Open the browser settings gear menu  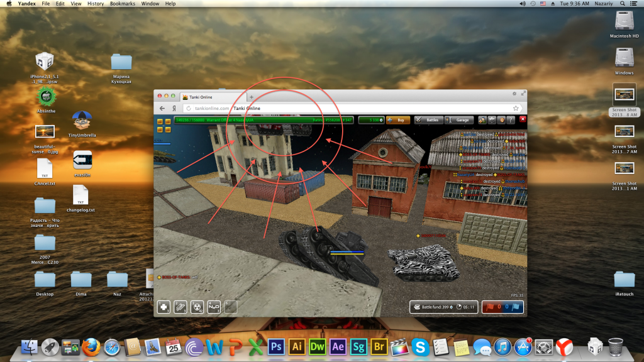pos(514,94)
